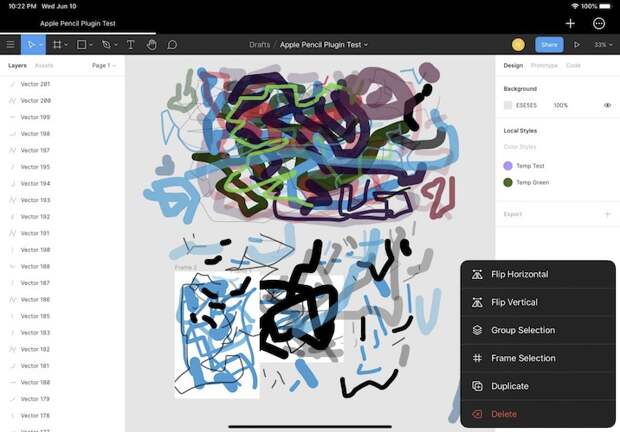Select the Vector 181 layer
This screenshot has height=432, width=620.
pos(62,366)
